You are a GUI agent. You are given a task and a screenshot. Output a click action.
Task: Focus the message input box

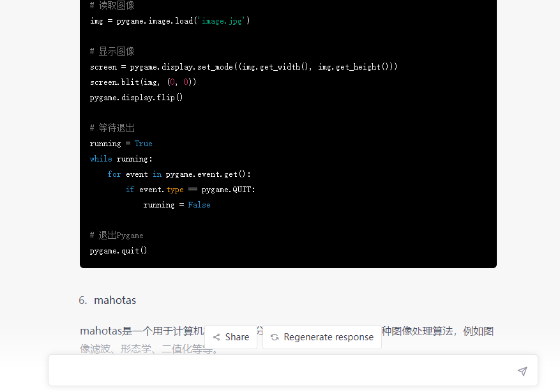click(281, 371)
